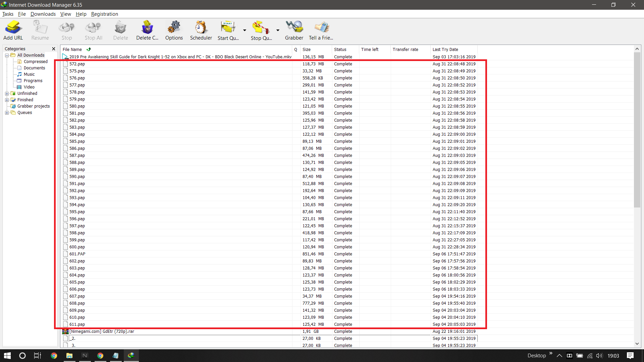Open the Downloads menu

(x=43, y=14)
